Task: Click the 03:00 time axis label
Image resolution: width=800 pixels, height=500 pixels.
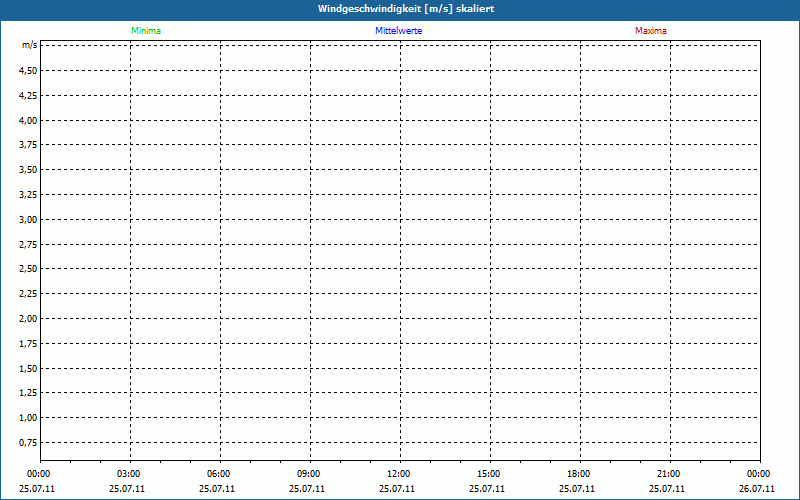Action: point(129,474)
